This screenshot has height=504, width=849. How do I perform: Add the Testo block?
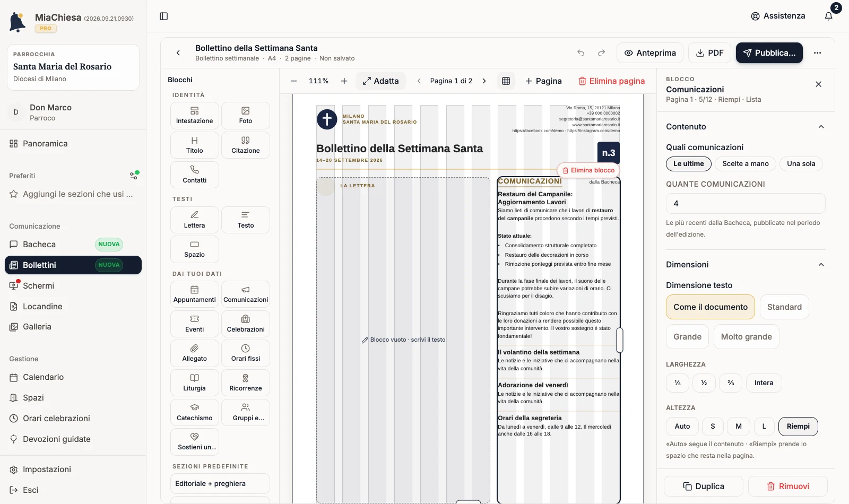tap(246, 220)
